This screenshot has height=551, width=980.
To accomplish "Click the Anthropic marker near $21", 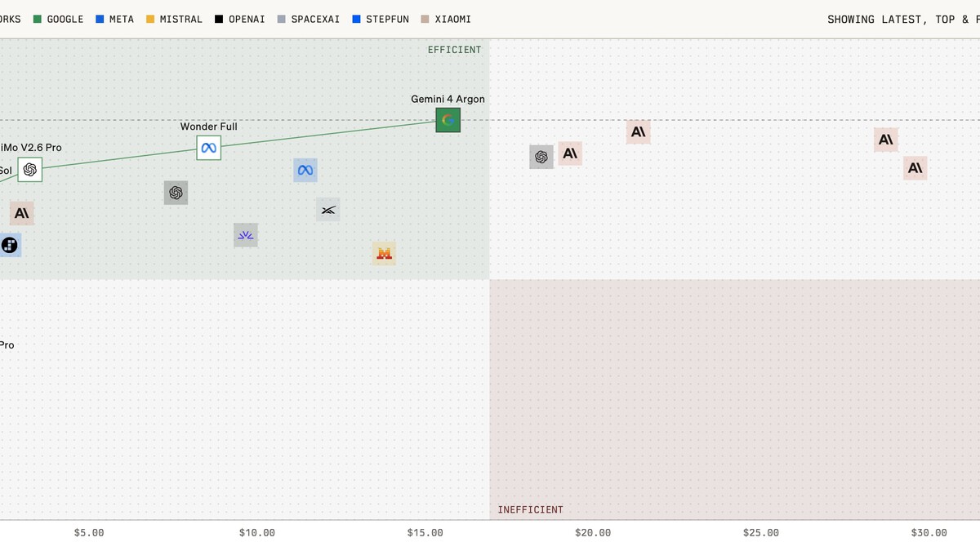I will (639, 131).
